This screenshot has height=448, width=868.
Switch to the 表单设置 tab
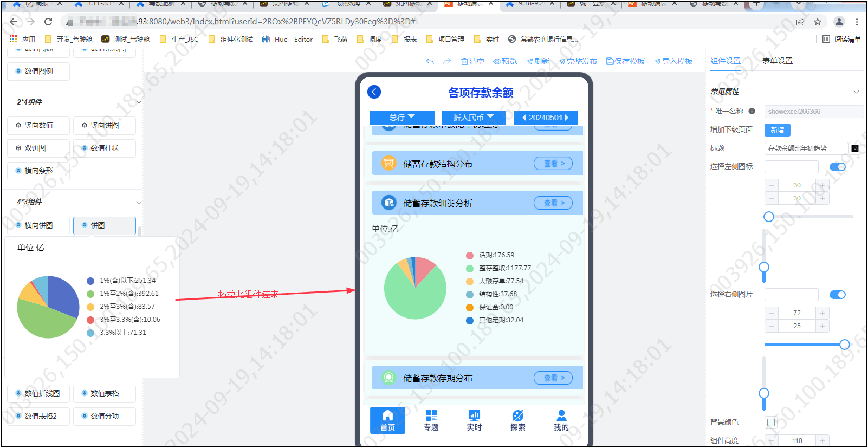pyautogui.click(x=778, y=61)
